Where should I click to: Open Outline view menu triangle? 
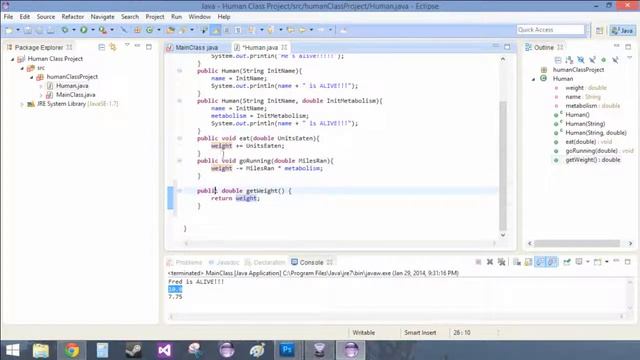pos(629,59)
